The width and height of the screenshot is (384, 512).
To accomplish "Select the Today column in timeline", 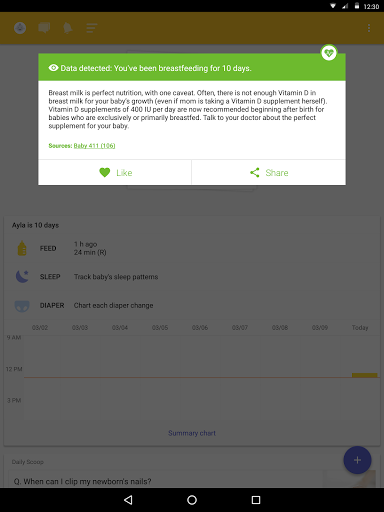I will pos(360,328).
